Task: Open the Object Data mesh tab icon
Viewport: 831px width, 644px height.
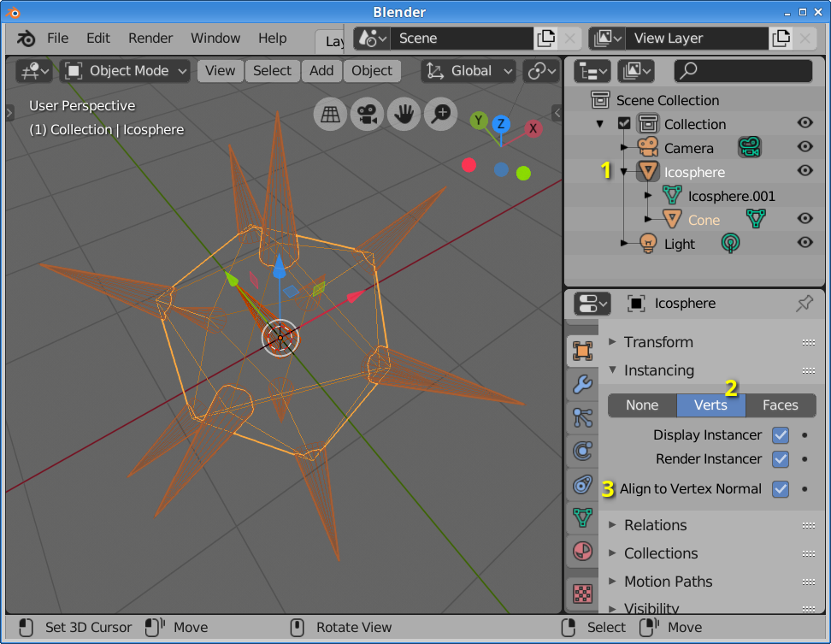Action: pyautogui.click(x=582, y=517)
